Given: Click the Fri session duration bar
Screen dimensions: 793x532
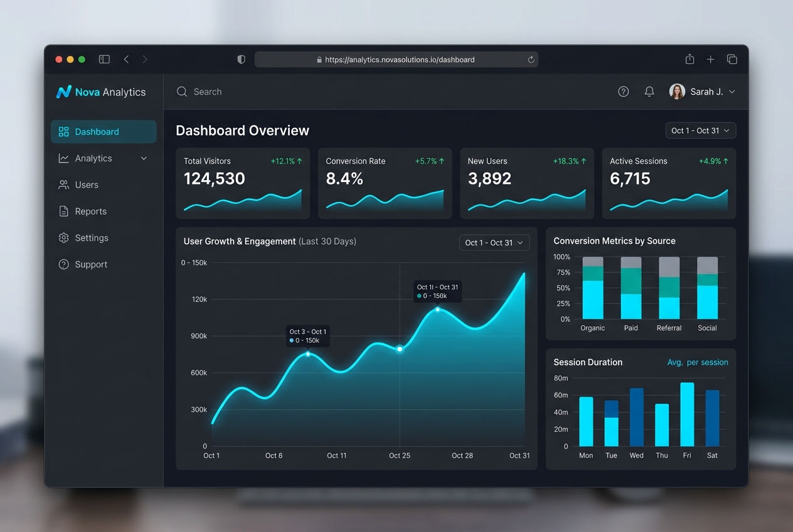Looking at the screenshot, I should pos(688,415).
